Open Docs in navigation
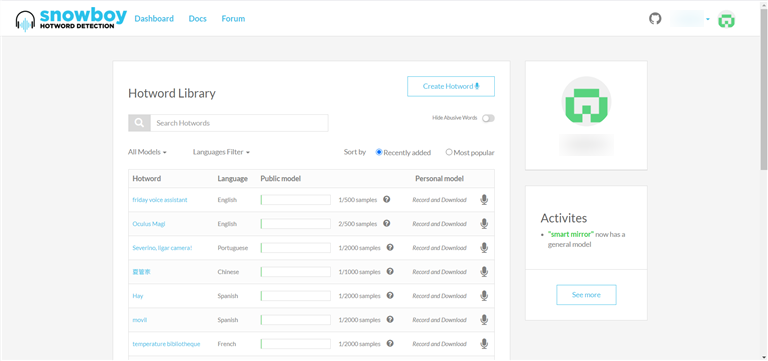Viewport: 768px width, 361px height. pos(197,19)
